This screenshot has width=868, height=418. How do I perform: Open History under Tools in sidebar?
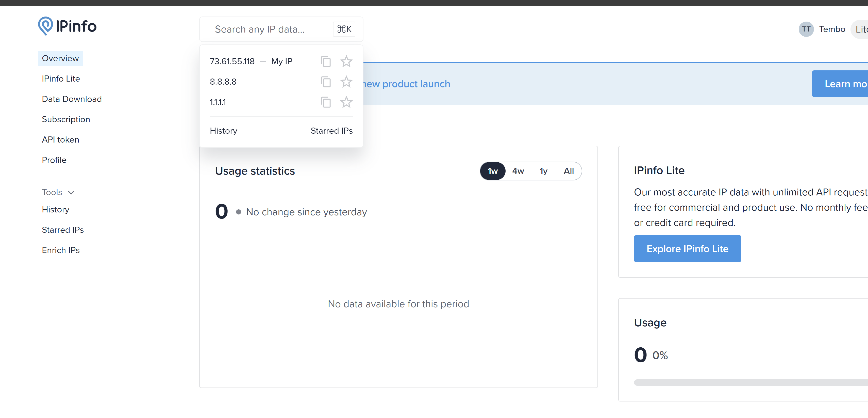pyautogui.click(x=55, y=209)
